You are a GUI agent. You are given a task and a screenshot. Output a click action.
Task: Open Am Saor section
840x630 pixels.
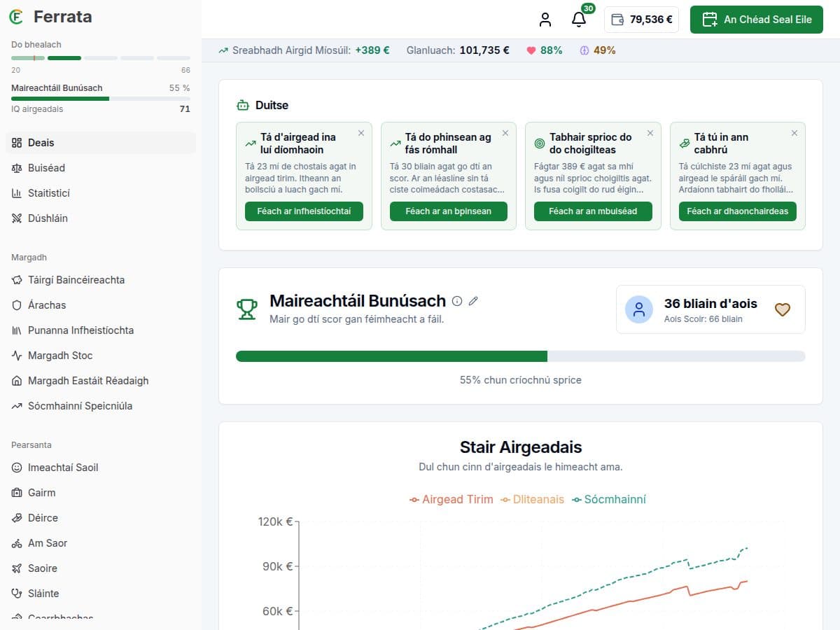101,543
